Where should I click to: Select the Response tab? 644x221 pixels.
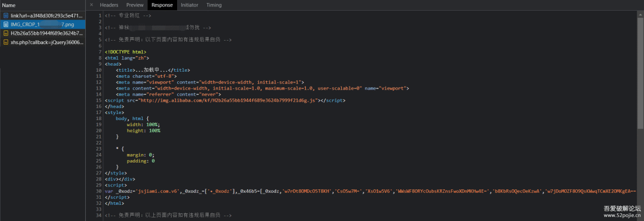[162, 5]
